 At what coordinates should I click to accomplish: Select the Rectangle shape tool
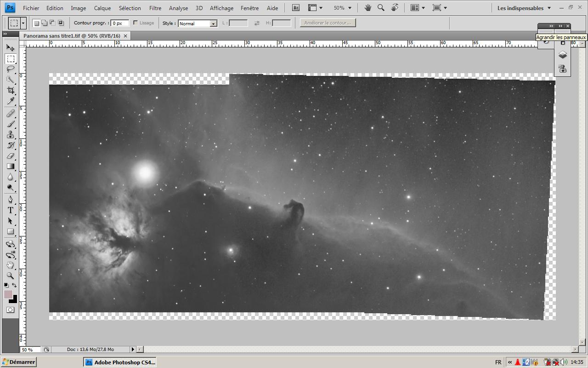10,231
